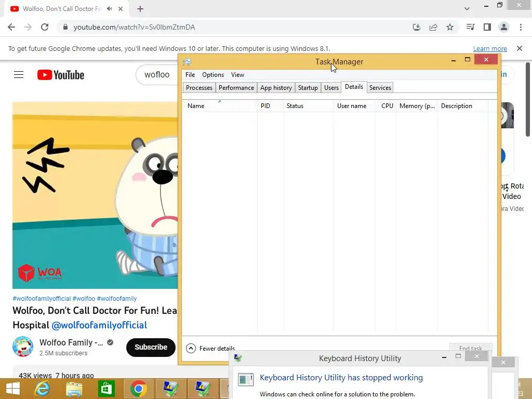Click the Chrome forward arrow

[x=28, y=27]
